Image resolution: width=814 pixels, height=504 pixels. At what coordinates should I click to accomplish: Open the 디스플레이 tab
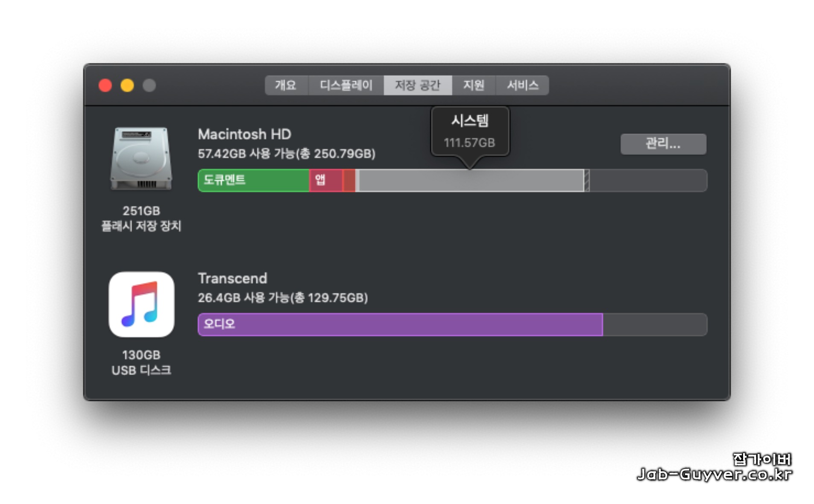pyautogui.click(x=346, y=85)
